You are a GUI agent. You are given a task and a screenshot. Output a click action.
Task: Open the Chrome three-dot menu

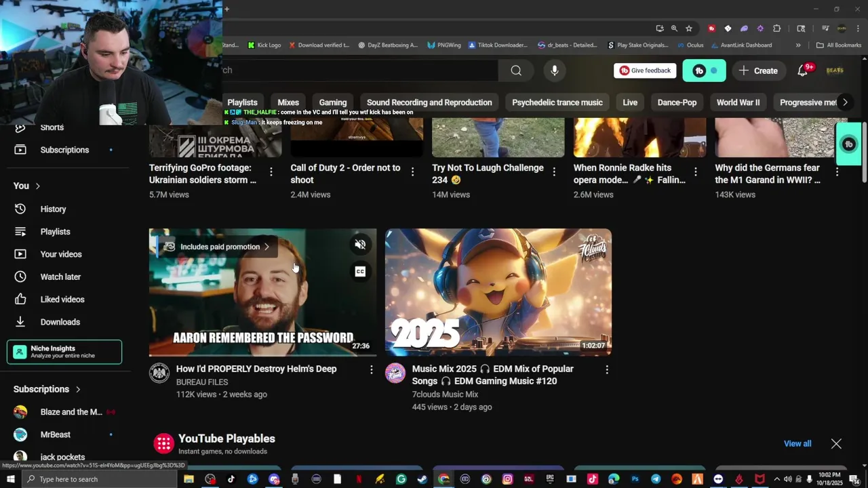[858, 28]
